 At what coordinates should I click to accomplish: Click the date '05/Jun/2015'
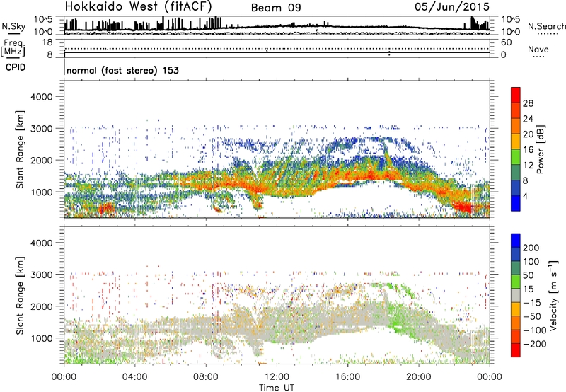(x=452, y=7)
